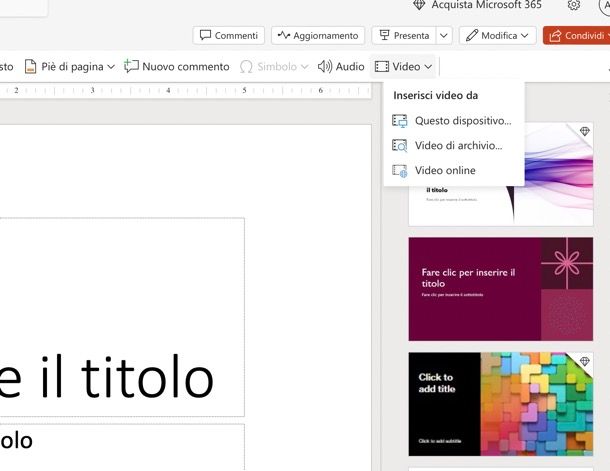Click the Simbolo omega icon
This screenshot has width=610, height=471.
[x=246, y=67]
